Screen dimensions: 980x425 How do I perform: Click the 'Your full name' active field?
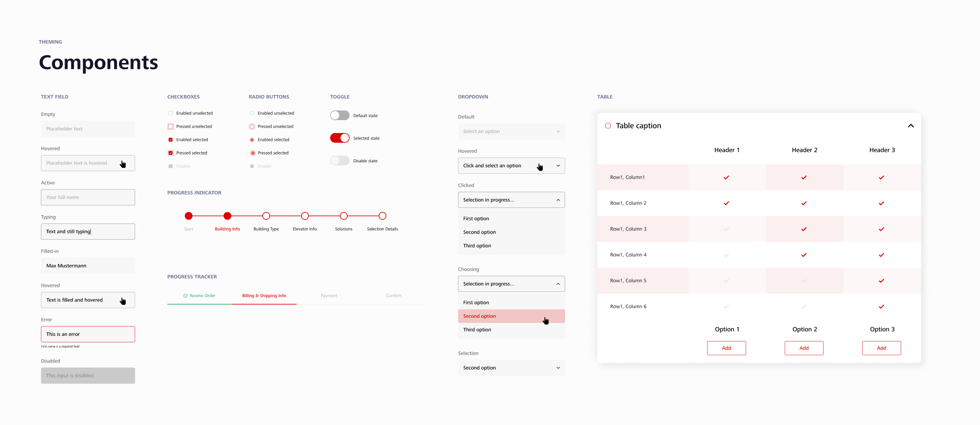[x=88, y=197]
